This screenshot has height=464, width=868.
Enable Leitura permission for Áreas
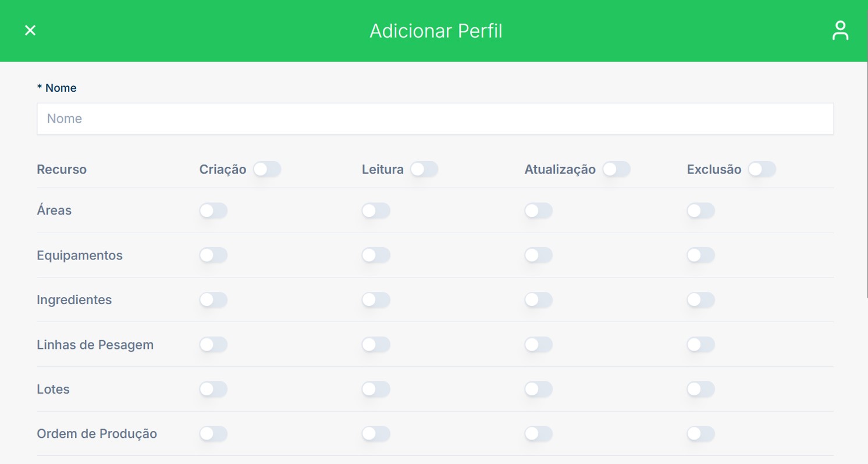[375, 210]
